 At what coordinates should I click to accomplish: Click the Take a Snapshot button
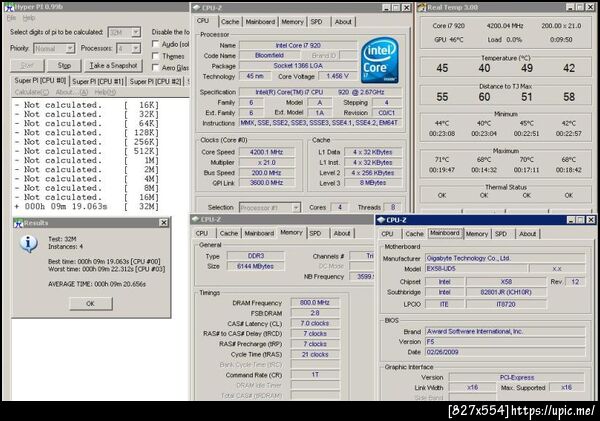113,65
